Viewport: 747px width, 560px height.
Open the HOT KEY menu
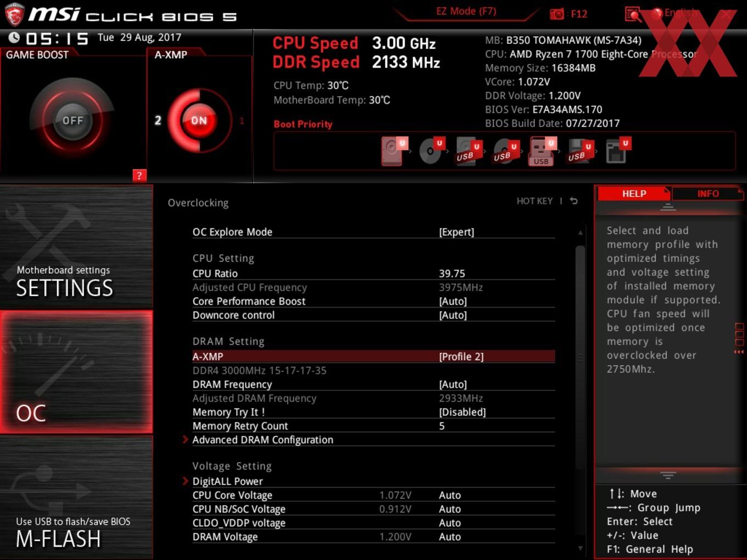tap(534, 201)
